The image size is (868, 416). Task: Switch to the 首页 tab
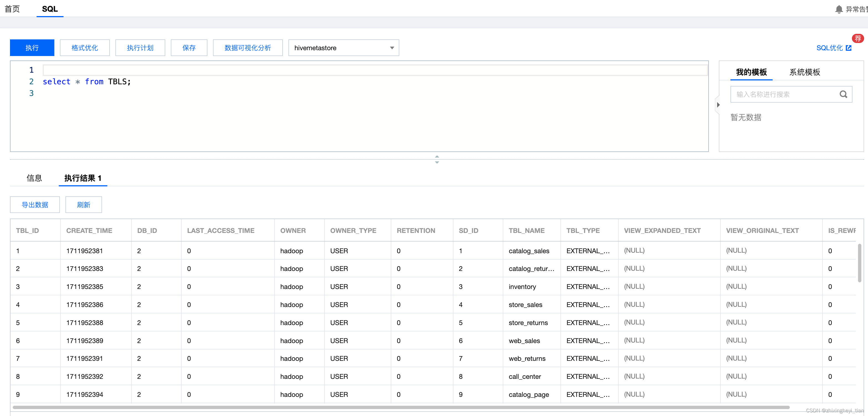click(12, 9)
